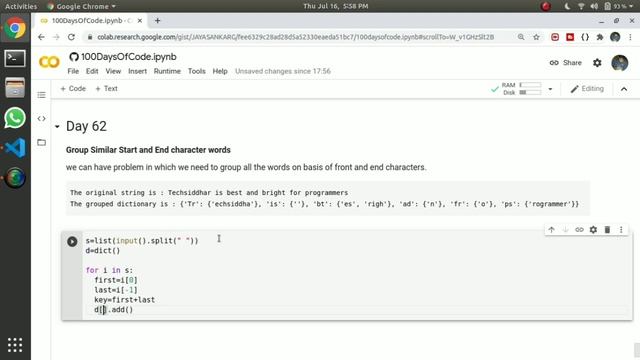Viewport: 640px width, 360px height.
Task: Open the View menu
Action: click(x=113, y=71)
